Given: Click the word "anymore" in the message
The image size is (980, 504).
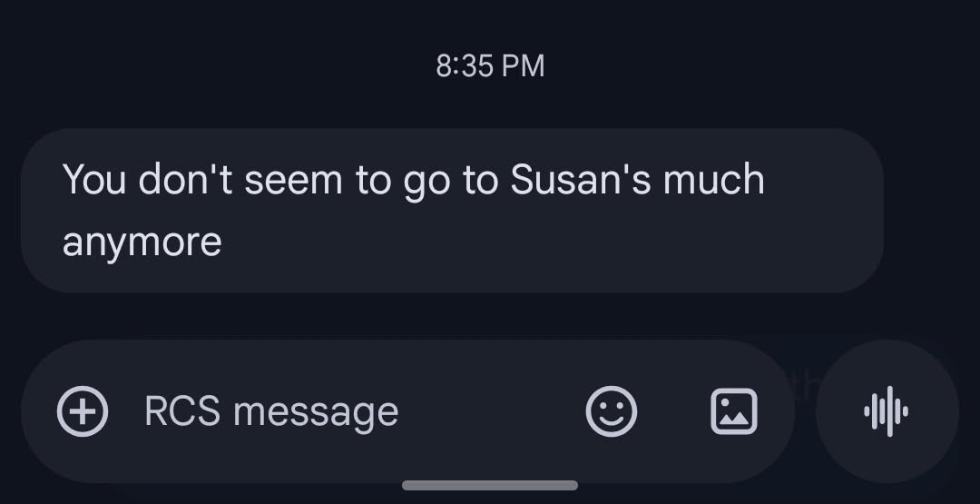Looking at the screenshot, I should pyautogui.click(x=142, y=242).
